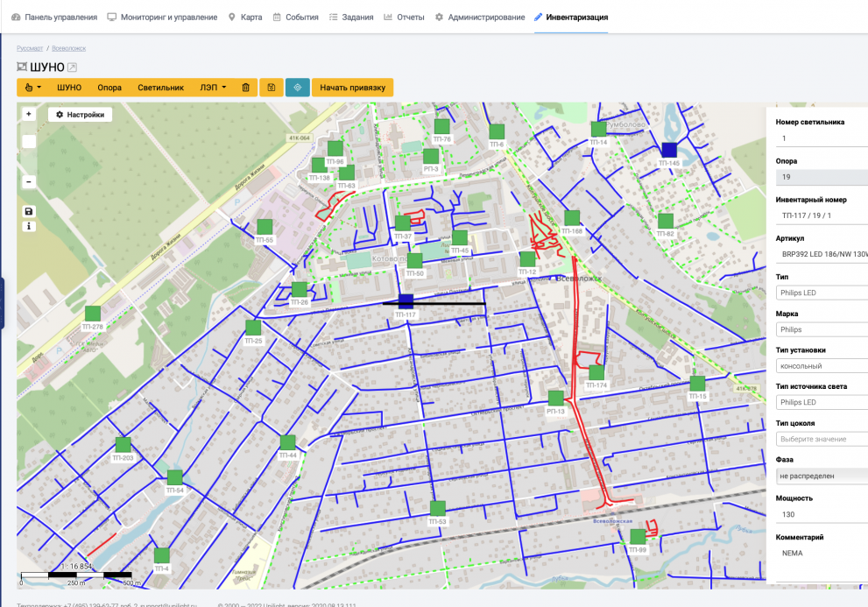Follow the Всеволожск breadcrumb link
This screenshot has height=607, width=868.
pyautogui.click(x=68, y=48)
